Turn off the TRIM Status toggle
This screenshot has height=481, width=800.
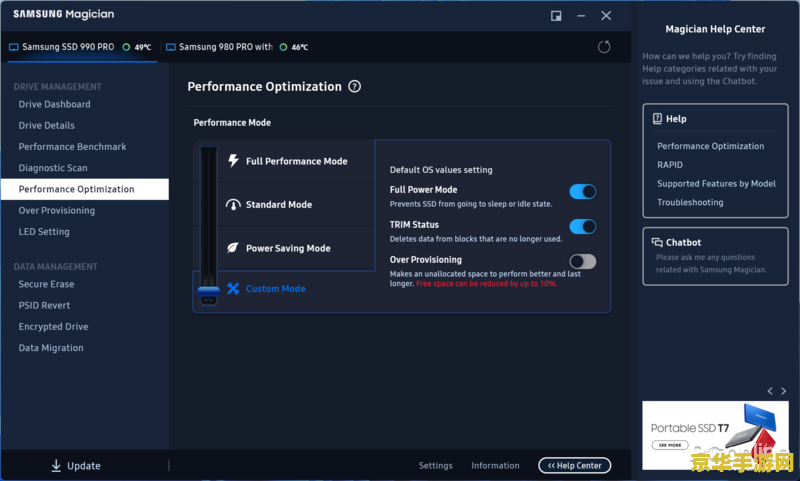[x=583, y=226]
